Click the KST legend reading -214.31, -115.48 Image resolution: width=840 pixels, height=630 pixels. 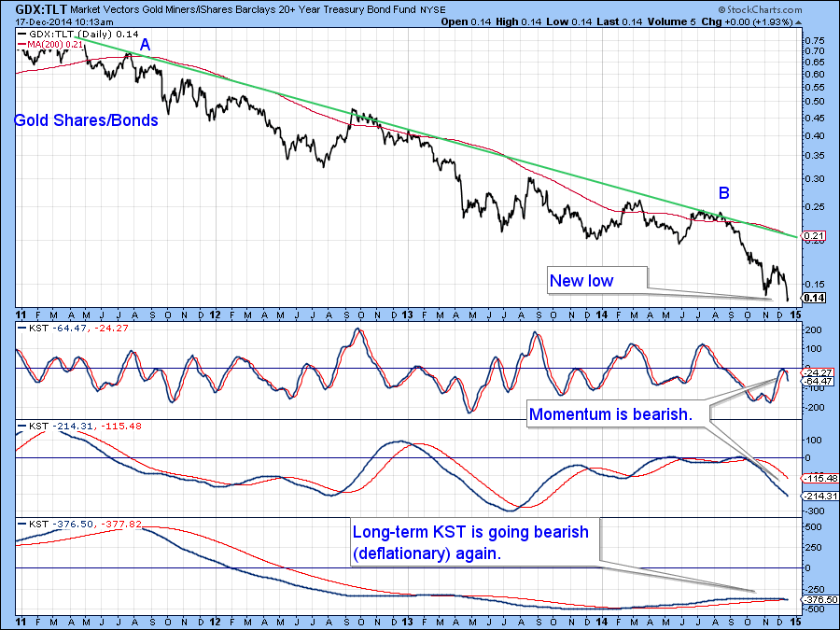tap(79, 426)
